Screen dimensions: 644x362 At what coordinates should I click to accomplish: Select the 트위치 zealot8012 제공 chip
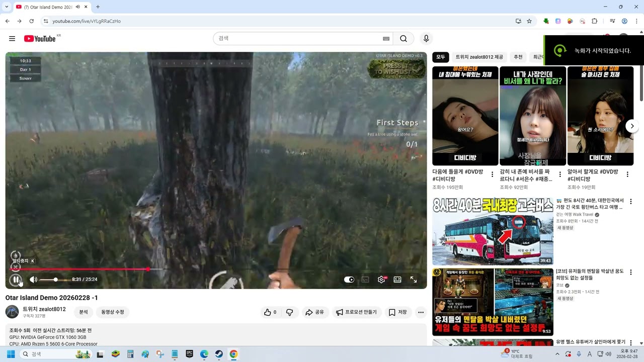click(x=479, y=57)
